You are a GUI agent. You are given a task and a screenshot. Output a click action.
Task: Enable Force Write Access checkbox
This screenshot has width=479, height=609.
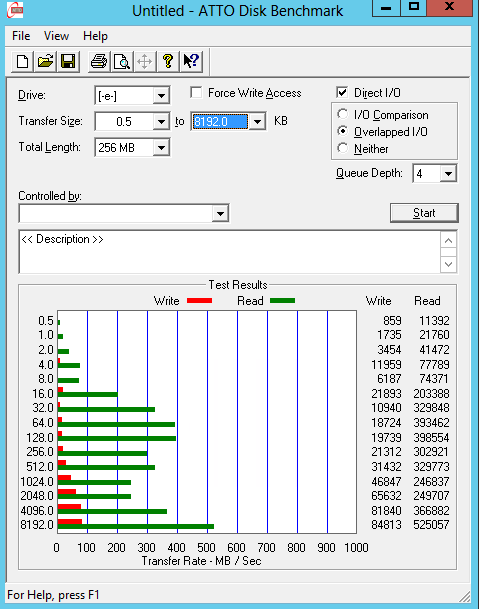tap(196, 93)
